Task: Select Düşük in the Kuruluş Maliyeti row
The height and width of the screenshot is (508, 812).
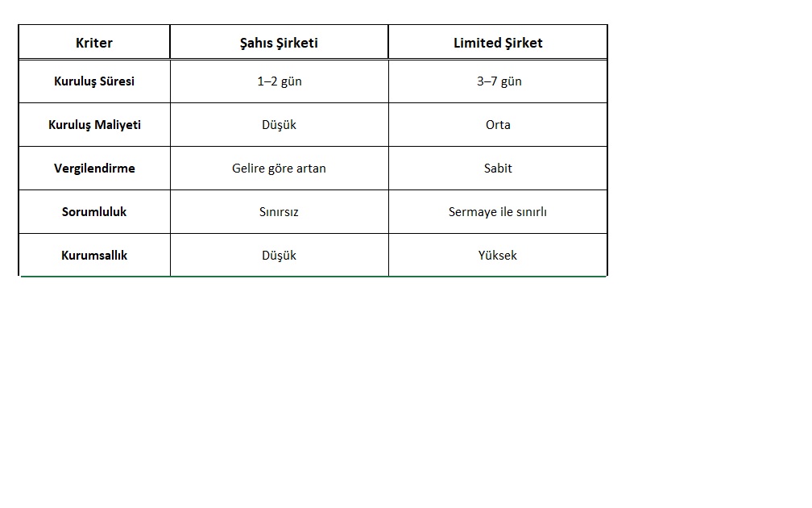Action: pyautogui.click(x=279, y=125)
